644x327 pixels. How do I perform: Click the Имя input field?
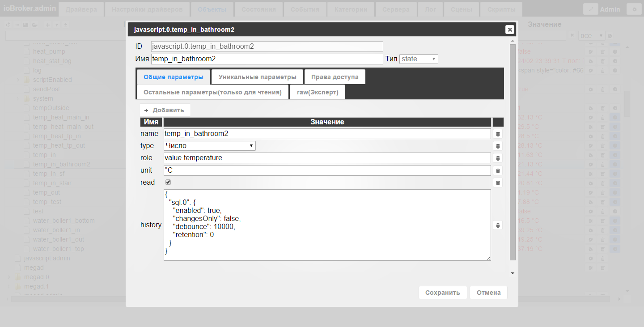(267, 59)
